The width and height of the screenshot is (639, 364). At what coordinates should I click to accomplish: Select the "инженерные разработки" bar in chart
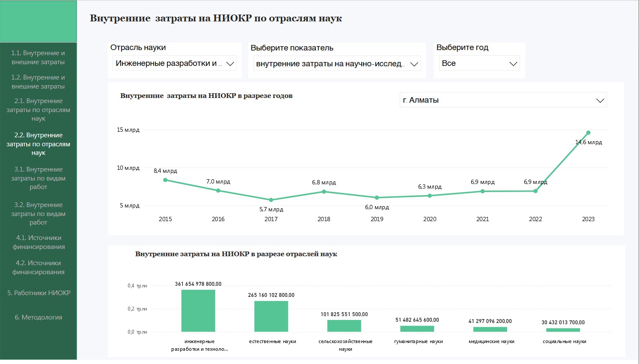pos(198,311)
